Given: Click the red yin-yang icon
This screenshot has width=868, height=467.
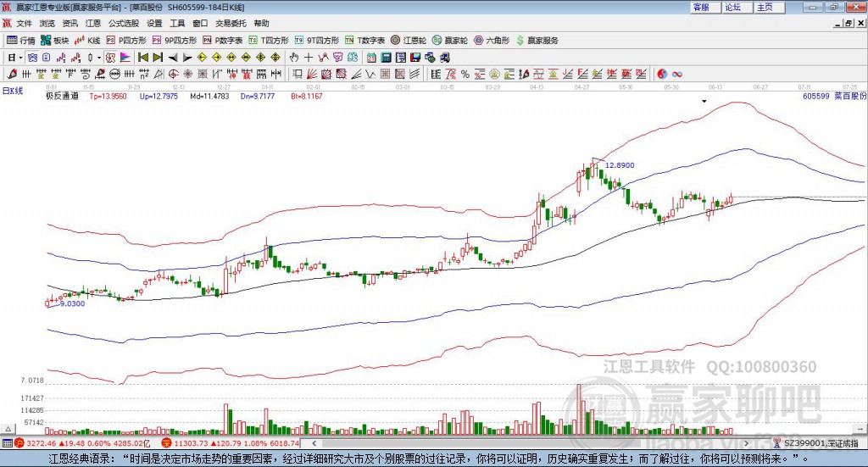Looking at the screenshot, I should point(662,74).
